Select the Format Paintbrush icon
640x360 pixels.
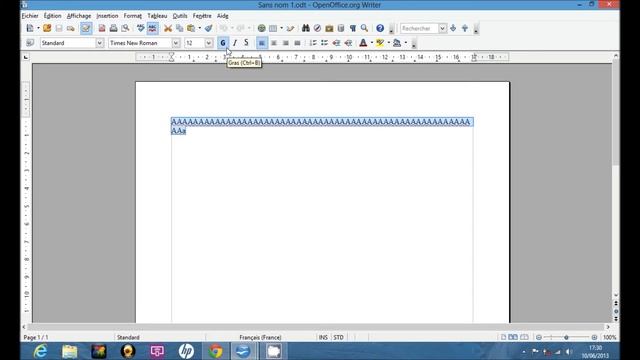pyautogui.click(x=209, y=28)
